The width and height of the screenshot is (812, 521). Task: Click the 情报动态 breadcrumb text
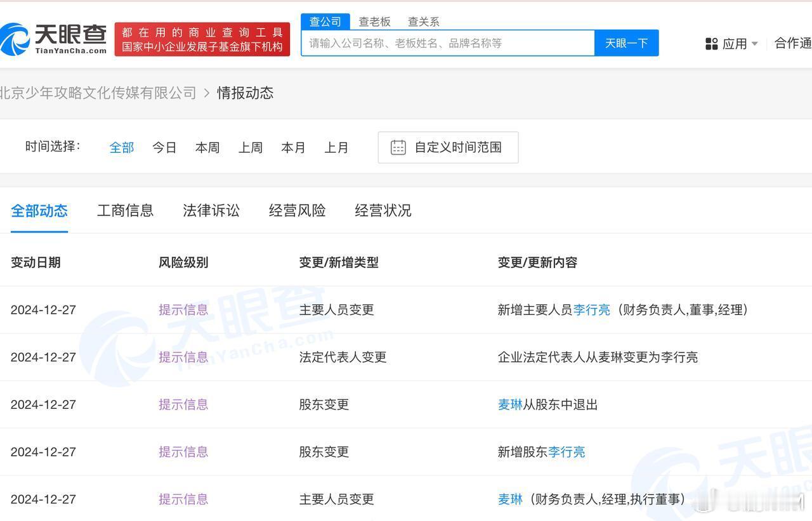[245, 93]
